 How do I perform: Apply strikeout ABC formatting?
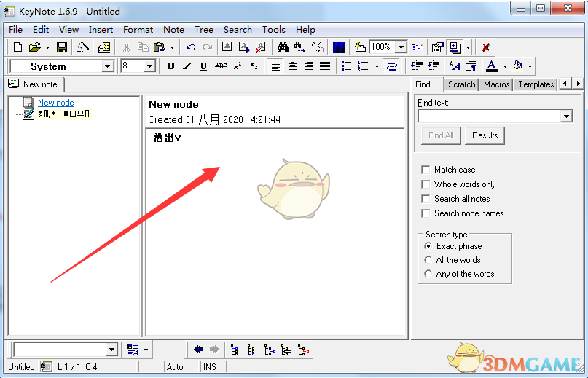click(221, 66)
